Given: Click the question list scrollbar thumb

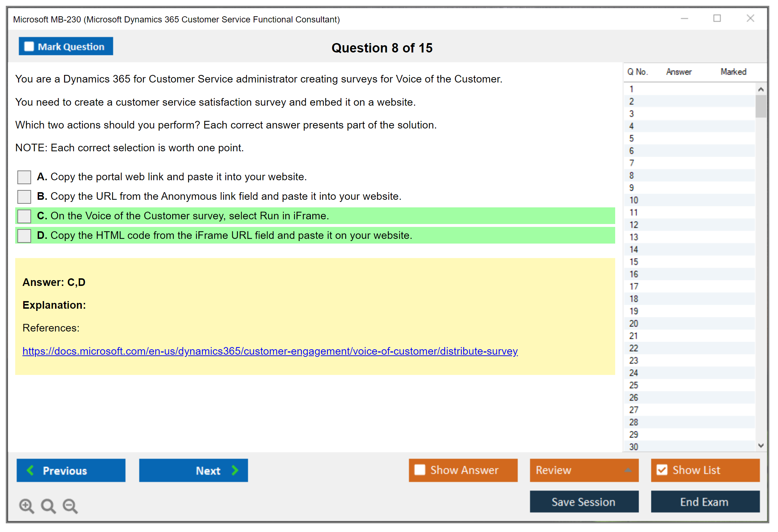Looking at the screenshot, I should 761,106.
